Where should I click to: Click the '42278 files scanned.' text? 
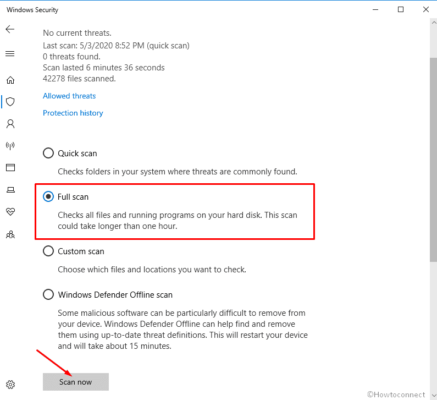point(79,79)
